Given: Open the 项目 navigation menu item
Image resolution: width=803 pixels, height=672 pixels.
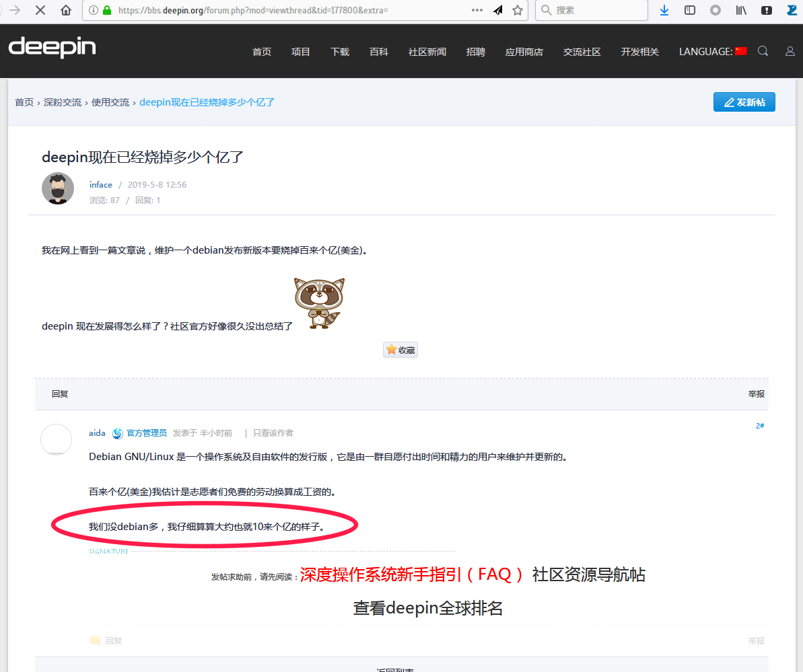Looking at the screenshot, I should 301,52.
